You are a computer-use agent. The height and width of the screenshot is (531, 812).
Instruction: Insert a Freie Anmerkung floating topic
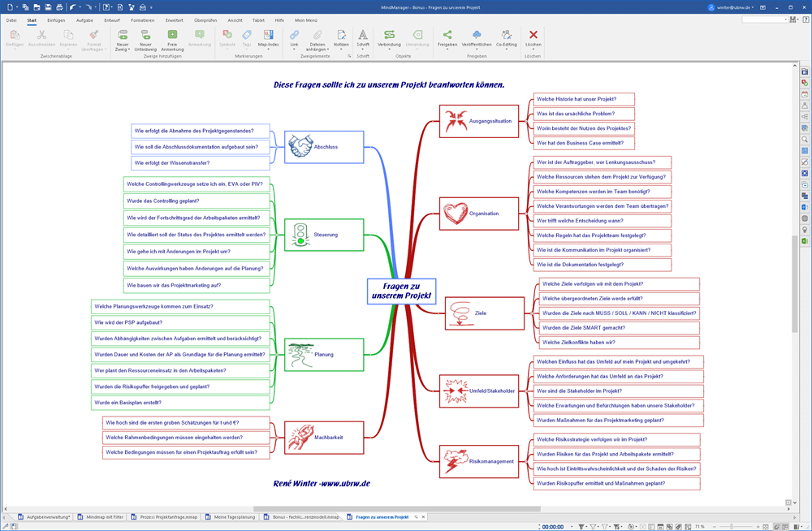[x=172, y=35]
